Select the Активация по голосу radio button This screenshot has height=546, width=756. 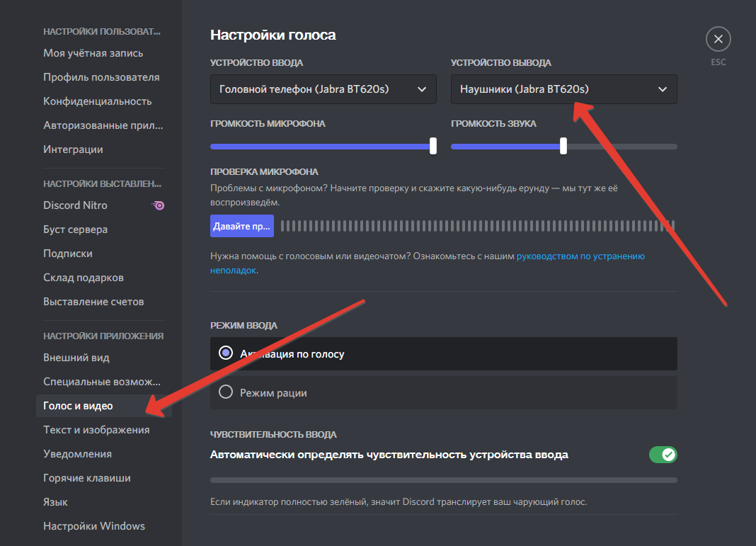(x=226, y=353)
